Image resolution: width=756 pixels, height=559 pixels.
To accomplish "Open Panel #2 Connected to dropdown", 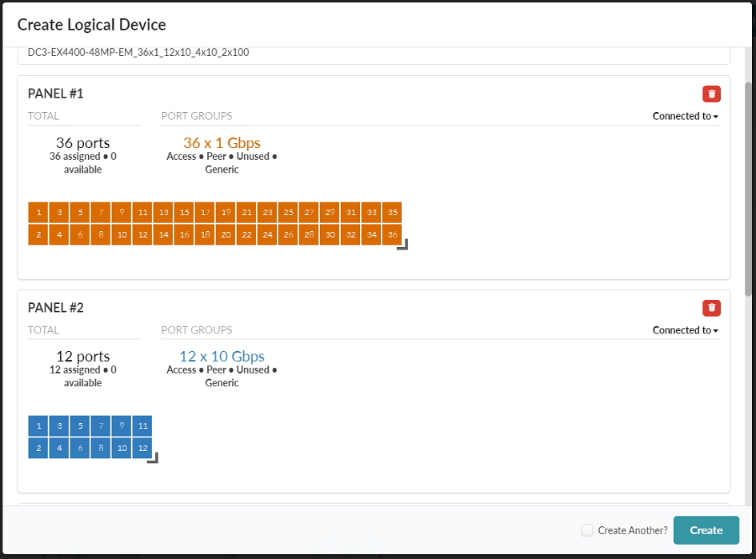I will 685,330.
